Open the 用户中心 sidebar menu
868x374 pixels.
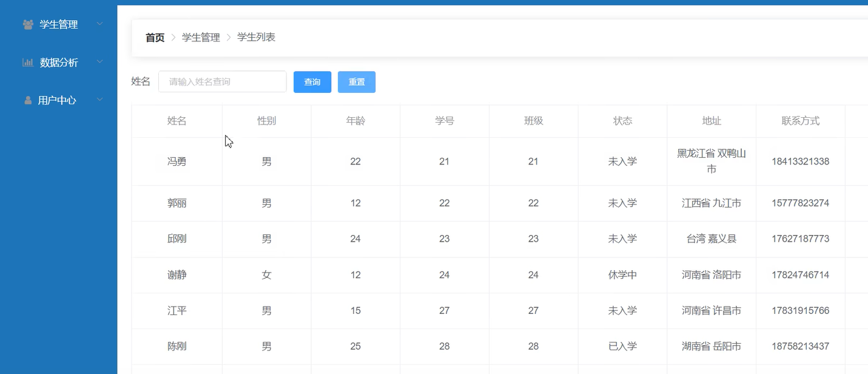click(x=59, y=100)
